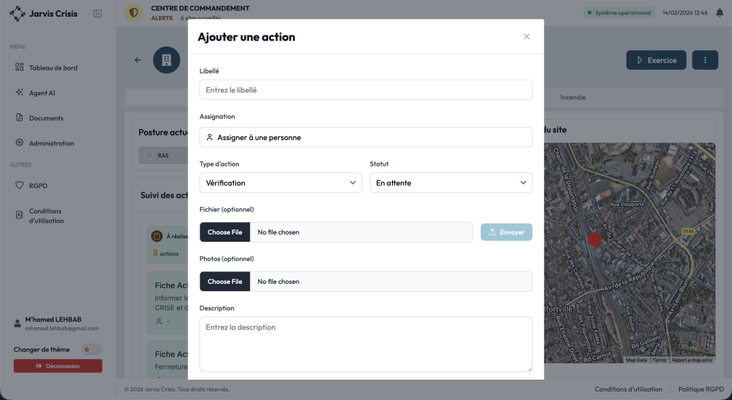This screenshot has width=732, height=400.
Task: Open the three-dot more options menu
Action: 705,60
